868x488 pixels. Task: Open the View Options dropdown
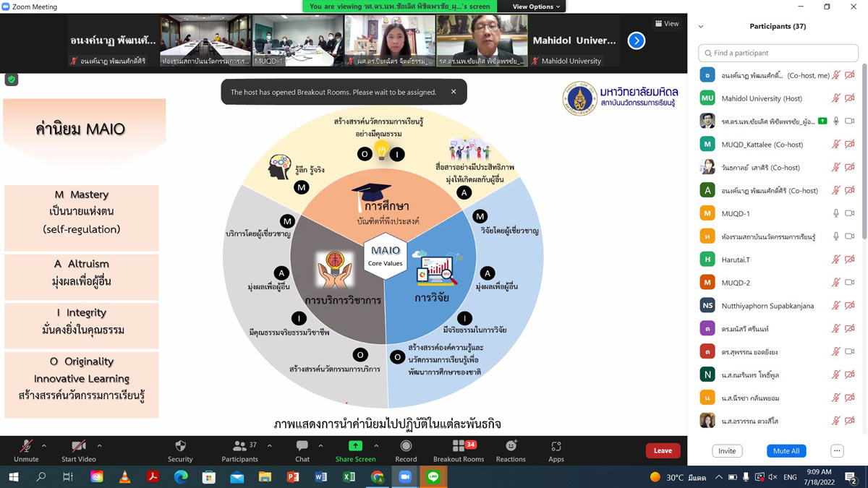(536, 7)
